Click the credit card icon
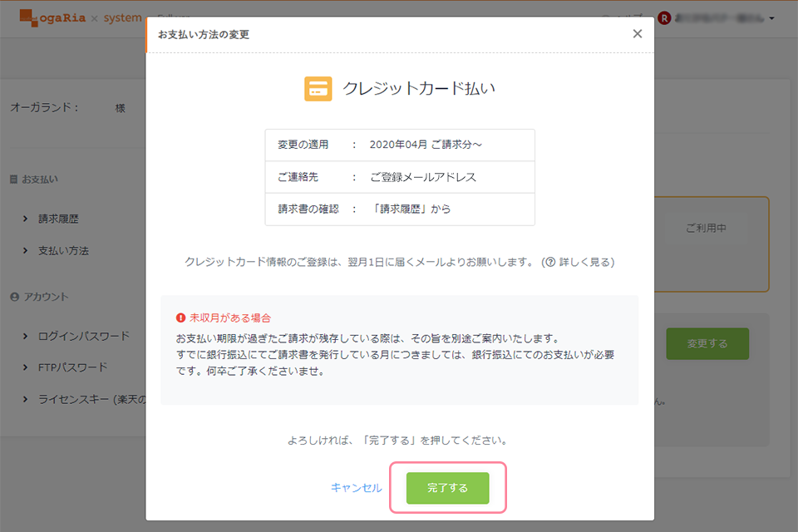 pos(318,89)
